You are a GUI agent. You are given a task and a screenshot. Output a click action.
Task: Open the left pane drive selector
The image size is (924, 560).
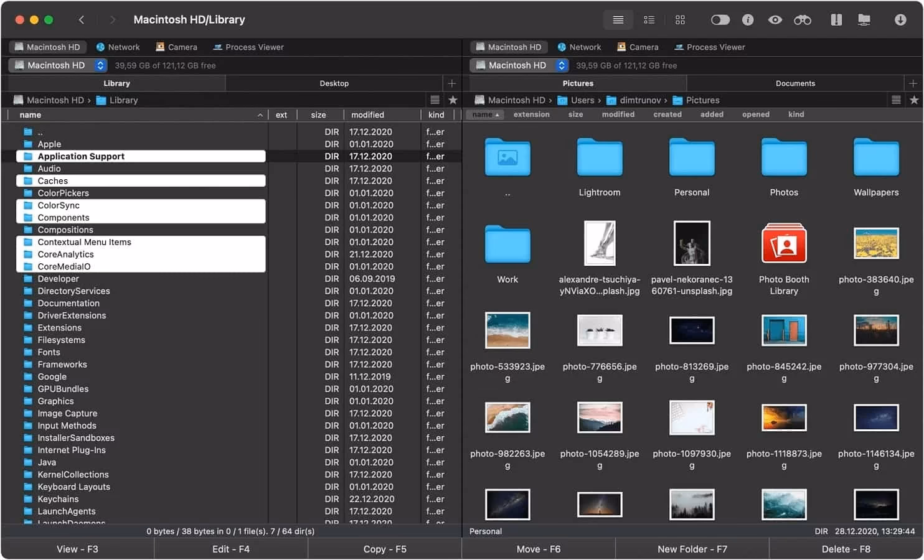tap(100, 65)
